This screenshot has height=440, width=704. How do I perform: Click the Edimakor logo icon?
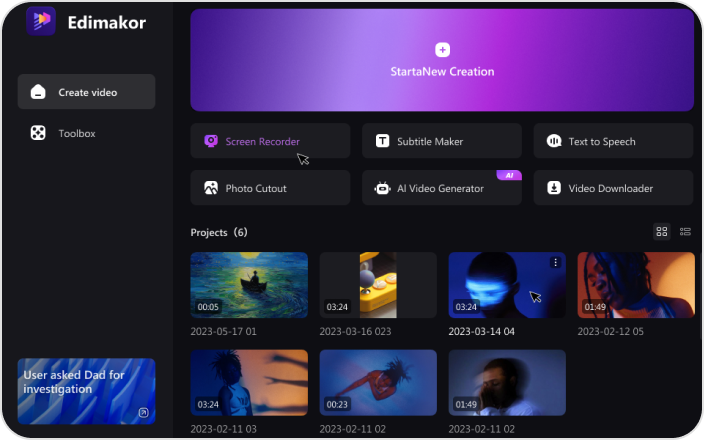[41, 21]
